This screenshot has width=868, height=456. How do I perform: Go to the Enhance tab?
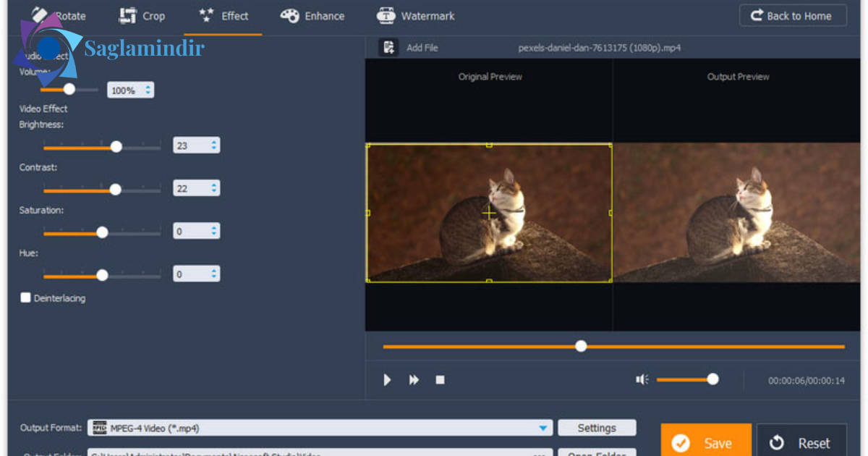312,16
